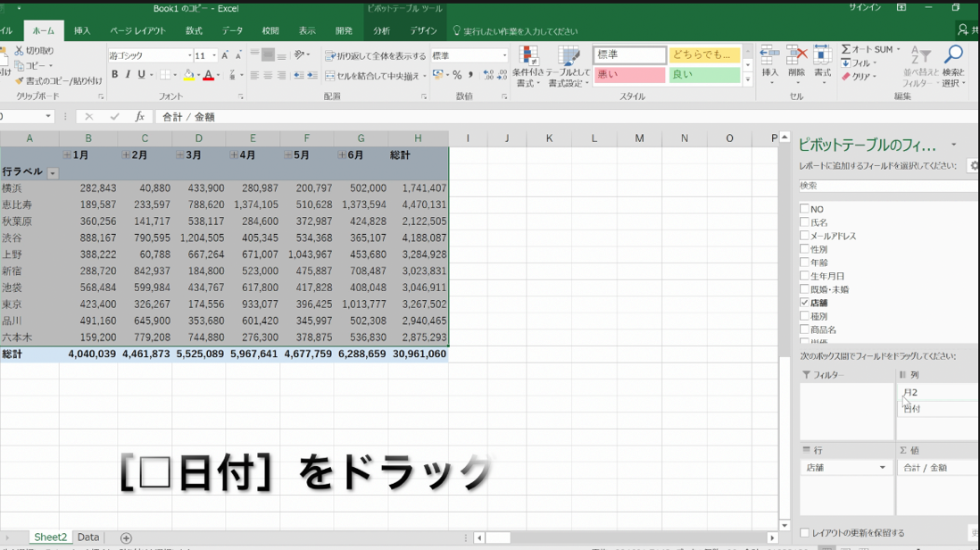Open the 数式 ribbon tab
This screenshot has width=980, height=550.
coord(194,30)
